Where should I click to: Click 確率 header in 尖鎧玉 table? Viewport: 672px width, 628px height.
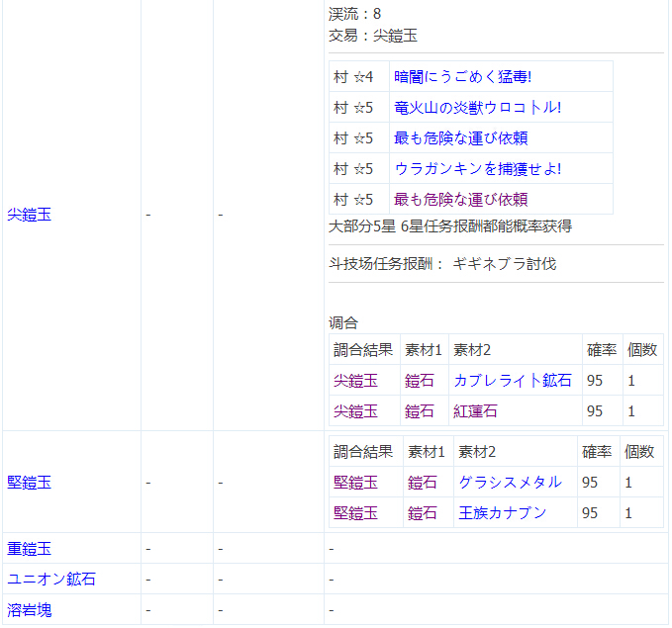(x=602, y=350)
